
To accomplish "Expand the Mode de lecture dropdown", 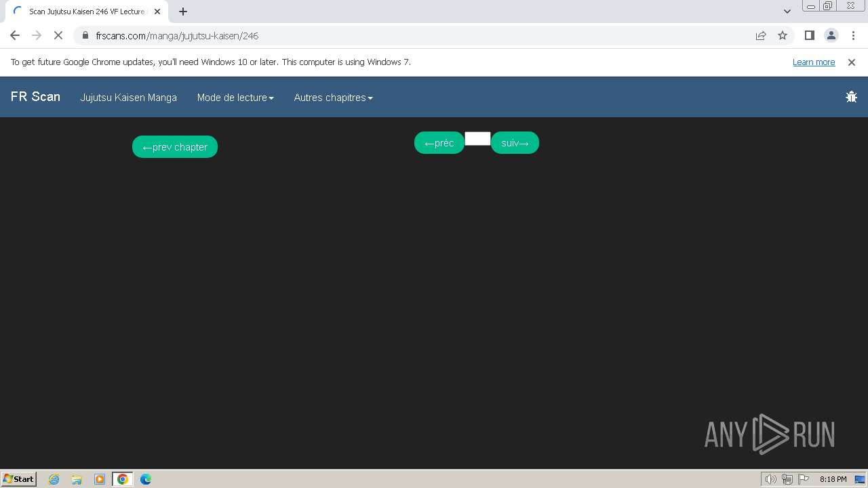I will [235, 98].
